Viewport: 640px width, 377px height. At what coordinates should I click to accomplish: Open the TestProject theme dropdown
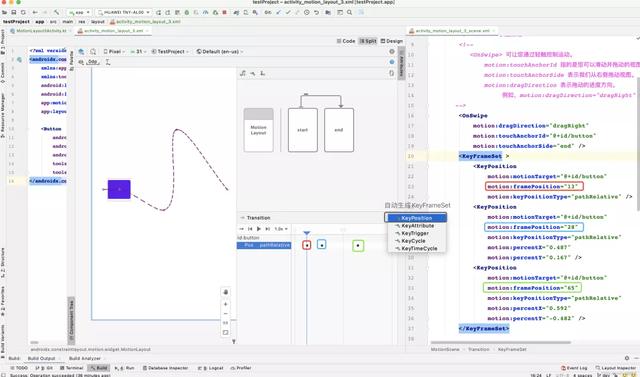coord(170,51)
